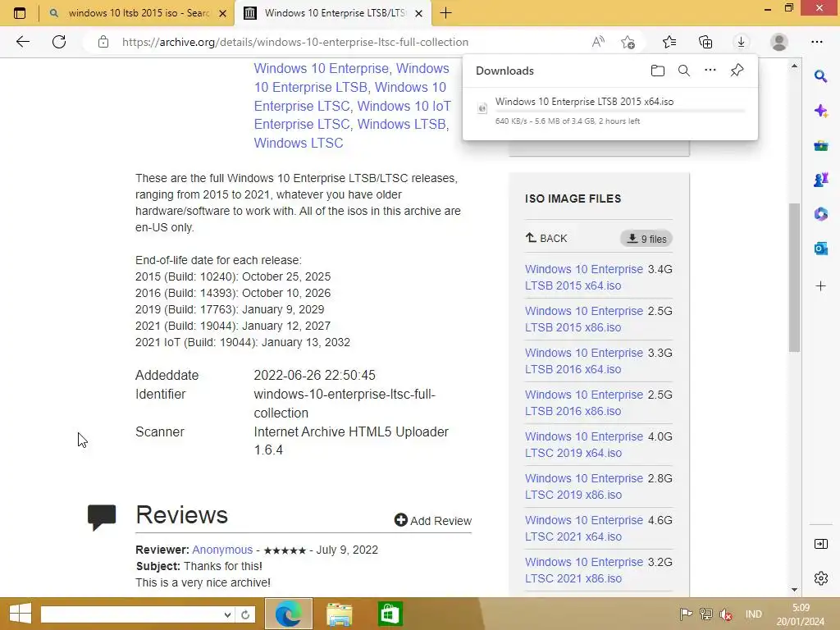Select the Windows 10 Enterprise LTSB/LTSC tab
Image resolution: width=840 pixels, height=630 pixels.
point(335,13)
